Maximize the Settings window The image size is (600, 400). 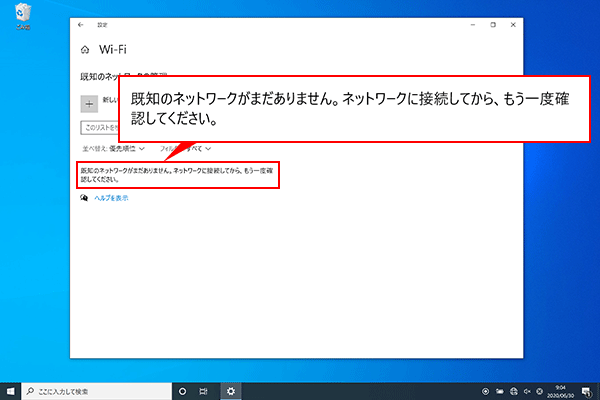click(x=493, y=24)
